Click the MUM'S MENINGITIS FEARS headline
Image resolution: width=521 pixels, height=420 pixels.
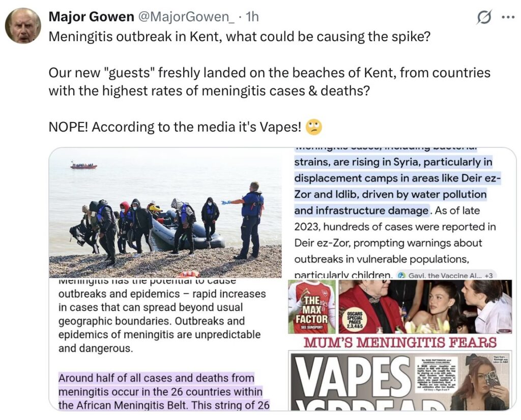click(x=400, y=342)
